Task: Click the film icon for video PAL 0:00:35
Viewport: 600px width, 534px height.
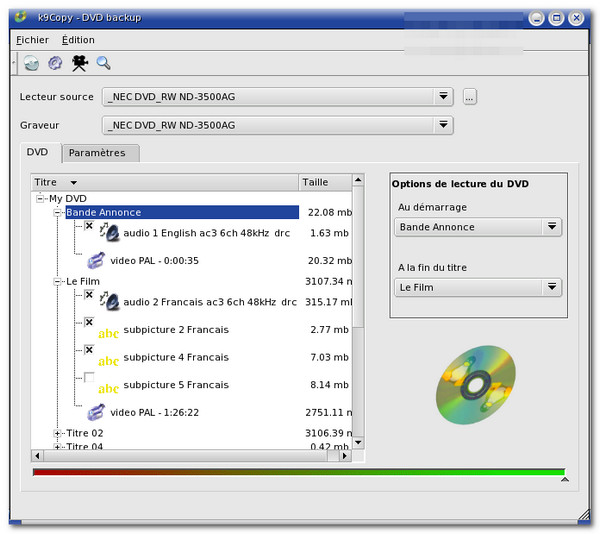Action: point(96,260)
